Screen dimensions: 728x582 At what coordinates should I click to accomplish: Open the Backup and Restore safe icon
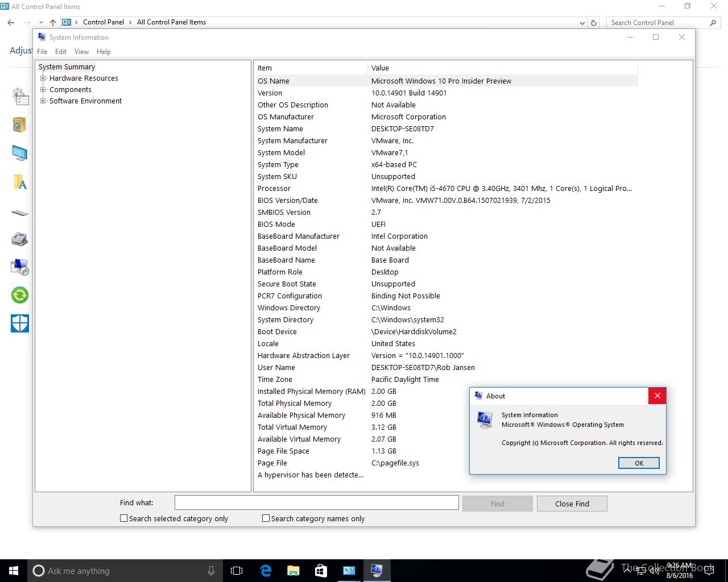point(19,124)
